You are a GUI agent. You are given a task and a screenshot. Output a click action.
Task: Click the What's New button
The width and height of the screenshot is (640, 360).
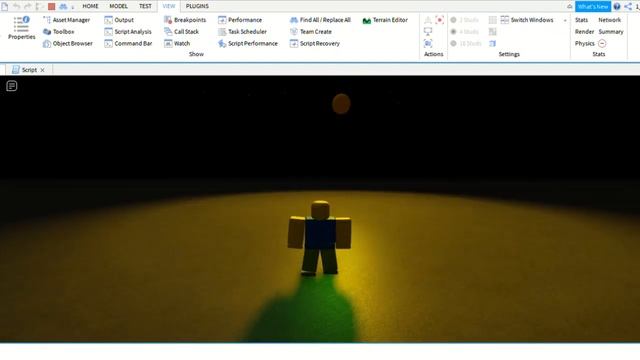click(x=593, y=7)
